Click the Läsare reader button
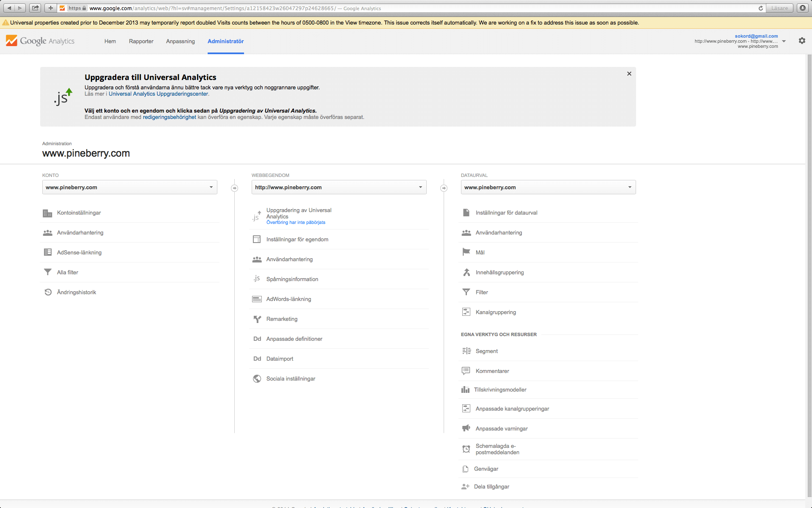812x508 pixels. pos(779,8)
